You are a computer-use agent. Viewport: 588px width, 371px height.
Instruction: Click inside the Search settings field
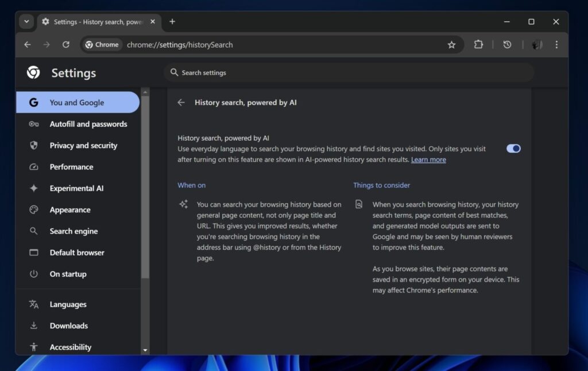coord(287,72)
